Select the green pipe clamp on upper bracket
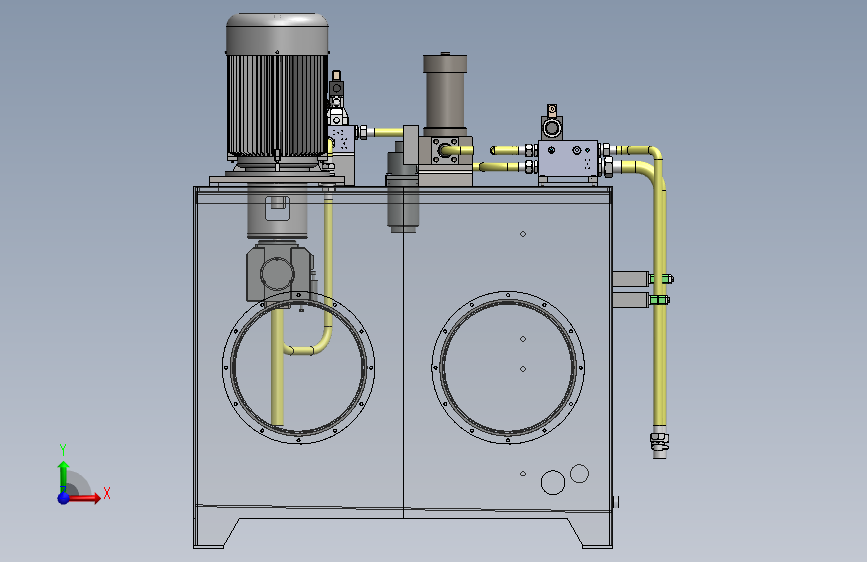The image size is (867, 562). [x=661, y=279]
